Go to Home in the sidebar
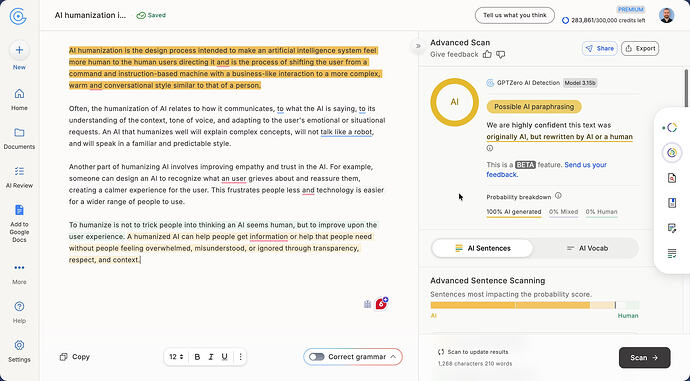 click(19, 99)
